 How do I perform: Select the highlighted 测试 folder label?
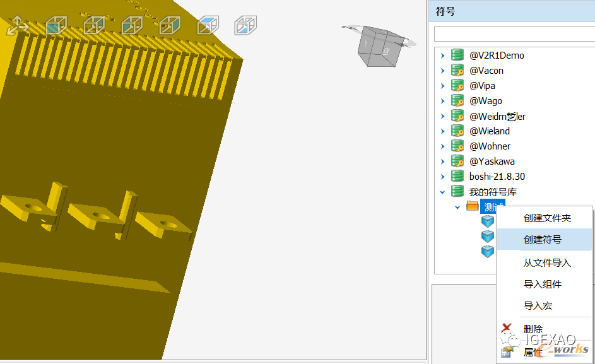coord(493,206)
